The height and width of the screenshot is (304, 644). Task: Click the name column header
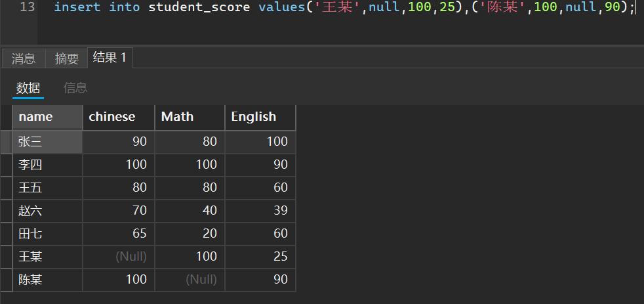[48, 118]
